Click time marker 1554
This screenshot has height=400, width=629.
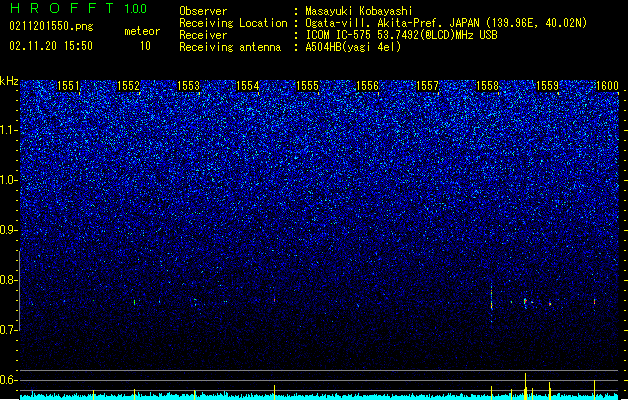click(248, 86)
